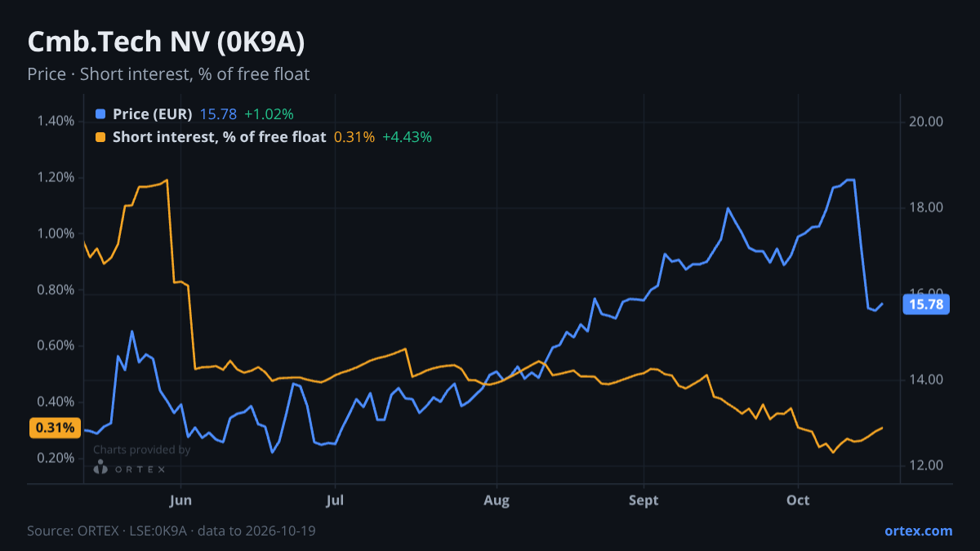Click the 0.60% left axis label
Screen dimensions: 980x551
coord(56,346)
